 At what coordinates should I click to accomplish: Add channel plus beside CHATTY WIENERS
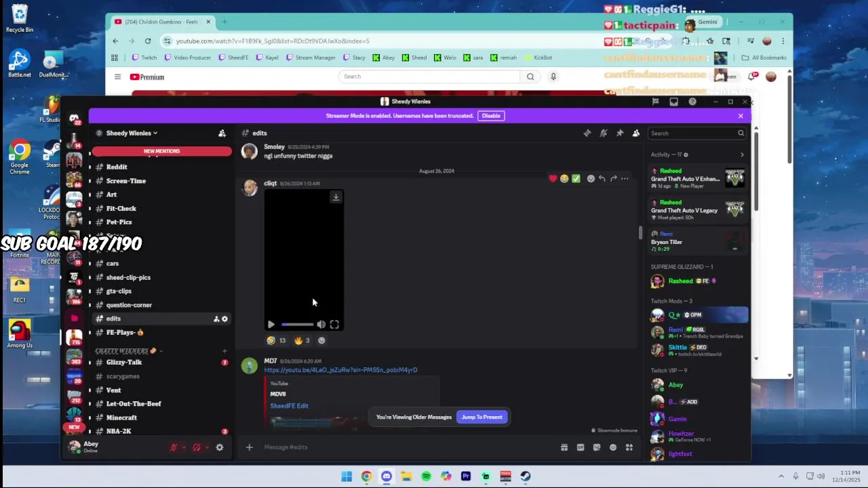(224, 351)
